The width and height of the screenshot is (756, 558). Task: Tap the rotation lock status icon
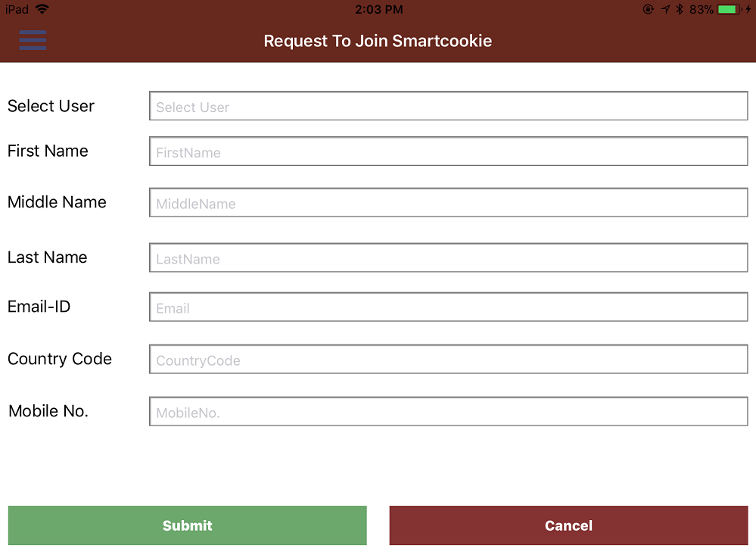pyautogui.click(x=649, y=9)
